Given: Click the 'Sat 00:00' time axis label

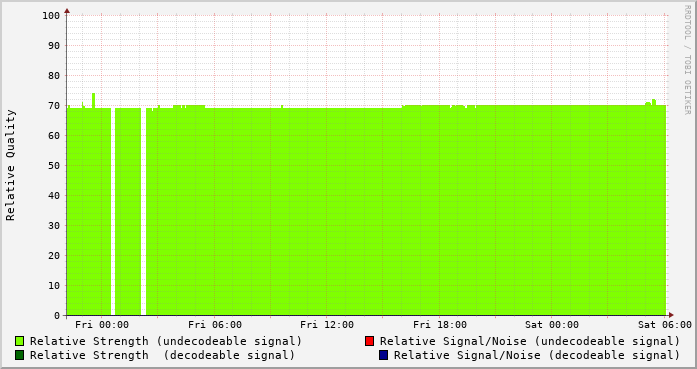Looking at the screenshot, I should [552, 325].
